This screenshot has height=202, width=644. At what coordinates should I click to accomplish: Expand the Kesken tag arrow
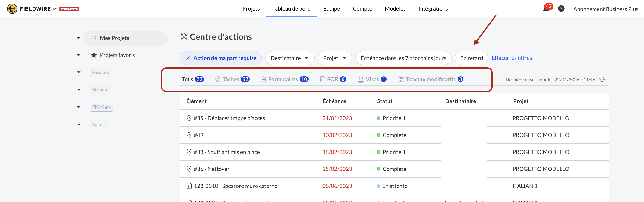79,90
